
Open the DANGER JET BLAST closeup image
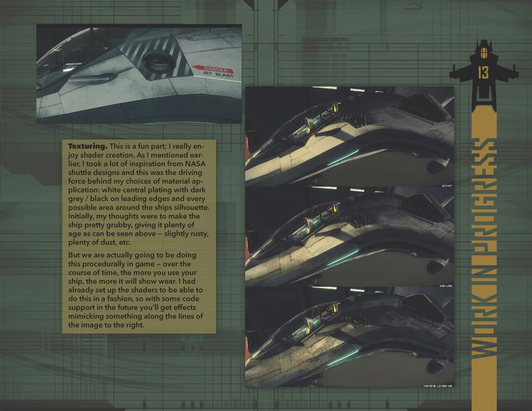[x=139, y=73]
